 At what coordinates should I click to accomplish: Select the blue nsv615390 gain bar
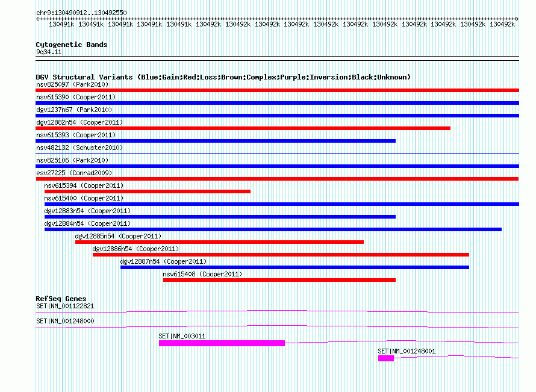[277, 103]
